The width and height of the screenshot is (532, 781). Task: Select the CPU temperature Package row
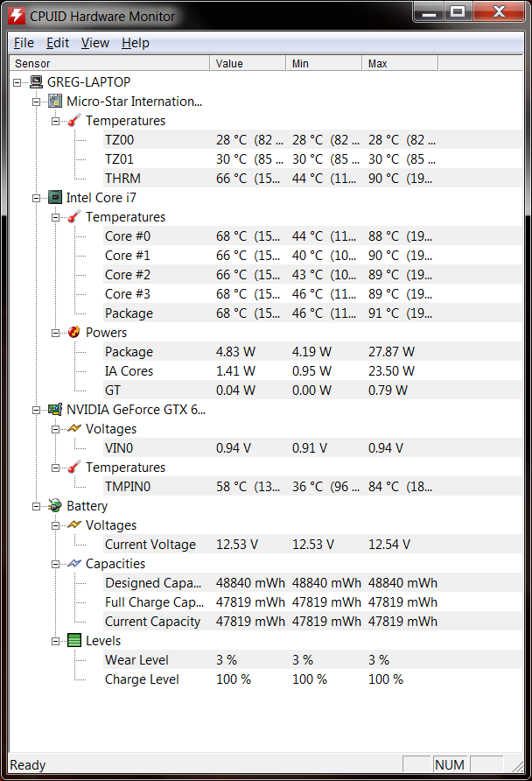point(313,313)
